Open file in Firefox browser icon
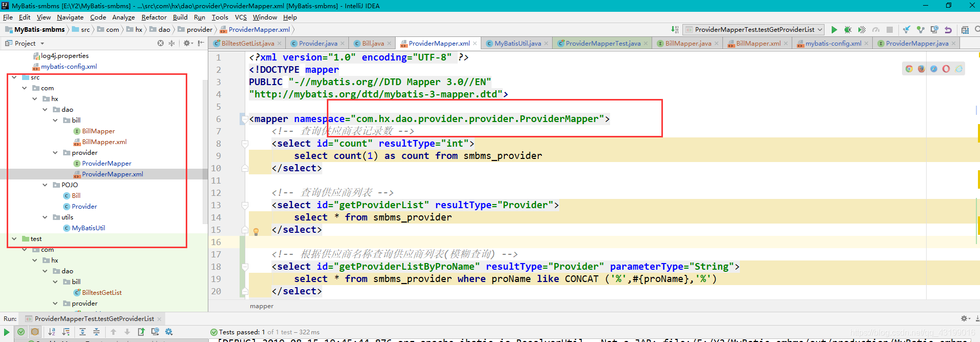The height and width of the screenshot is (342, 980). [922, 69]
